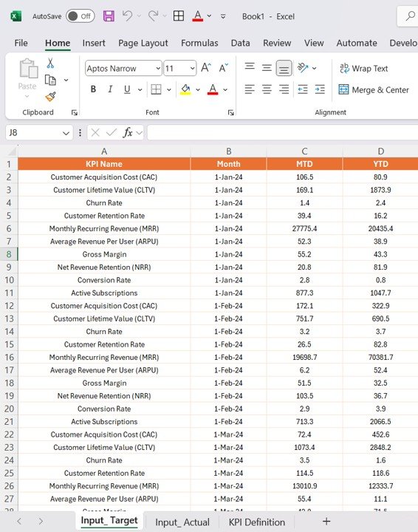Click the font color A in title bar
The height and width of the screenshot is (532, 418).
coord(198,16)
